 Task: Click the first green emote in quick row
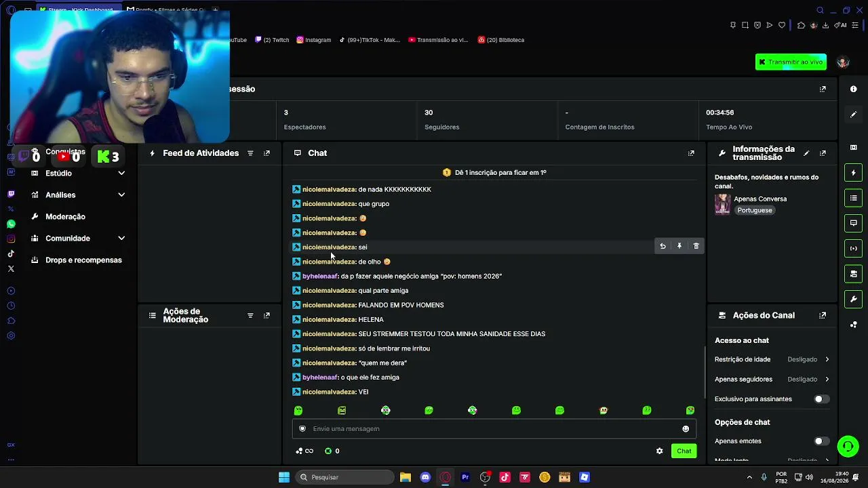(x=298, y=410)
